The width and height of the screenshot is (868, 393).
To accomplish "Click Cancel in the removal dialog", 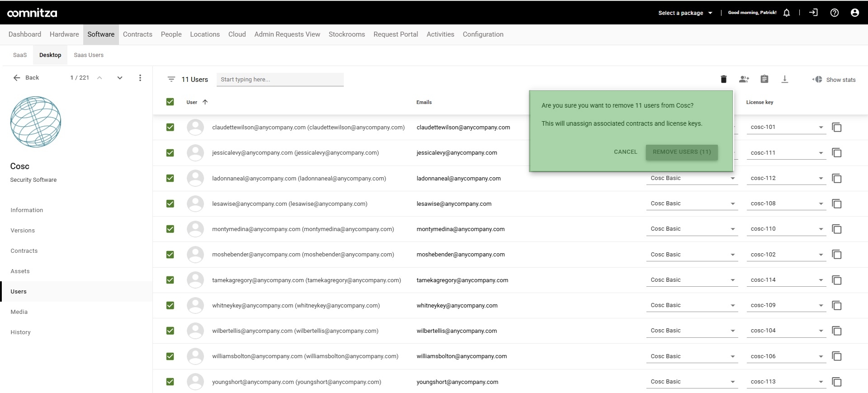I will (625, 152).
